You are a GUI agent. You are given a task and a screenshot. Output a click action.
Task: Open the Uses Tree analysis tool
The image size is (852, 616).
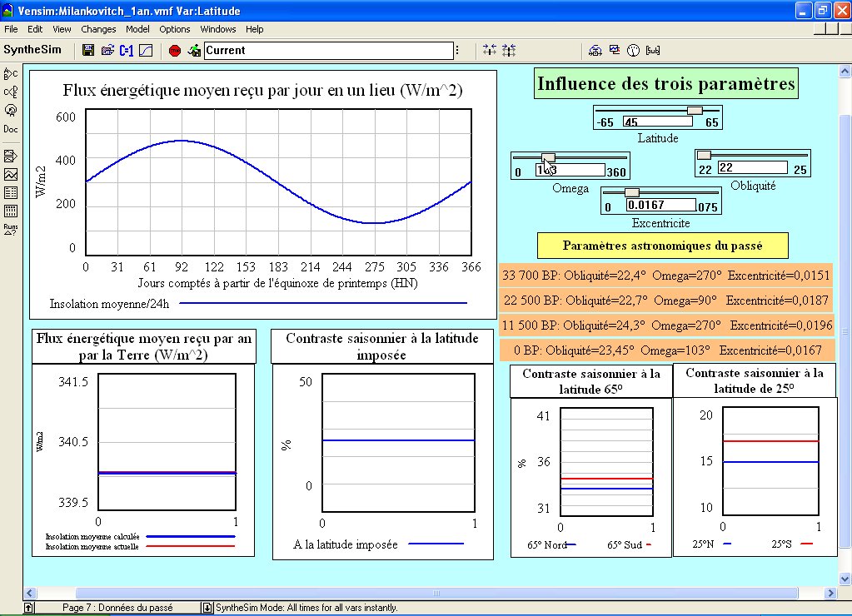click(x=11, y=92)
